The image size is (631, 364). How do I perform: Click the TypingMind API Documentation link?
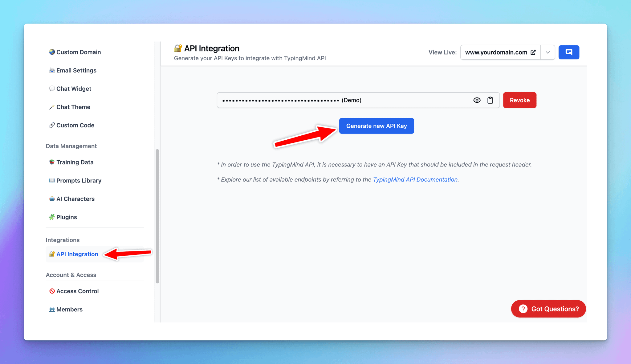(x=415, y=179)
